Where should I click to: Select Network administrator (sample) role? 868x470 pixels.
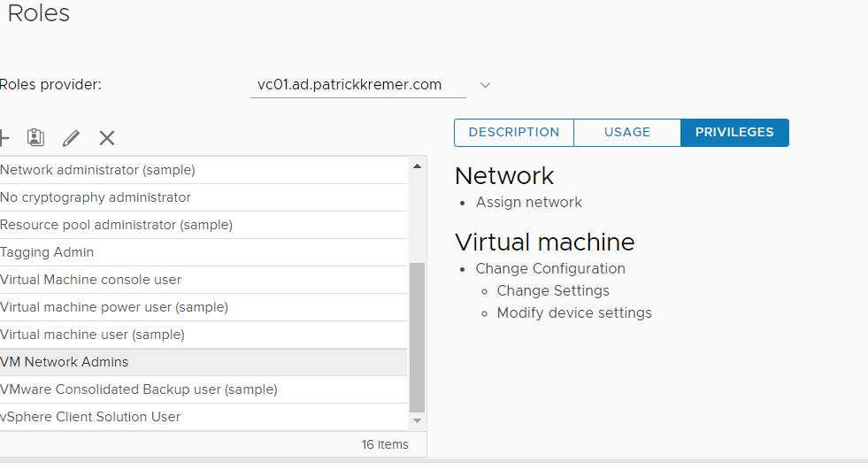(x=97, y=170)
